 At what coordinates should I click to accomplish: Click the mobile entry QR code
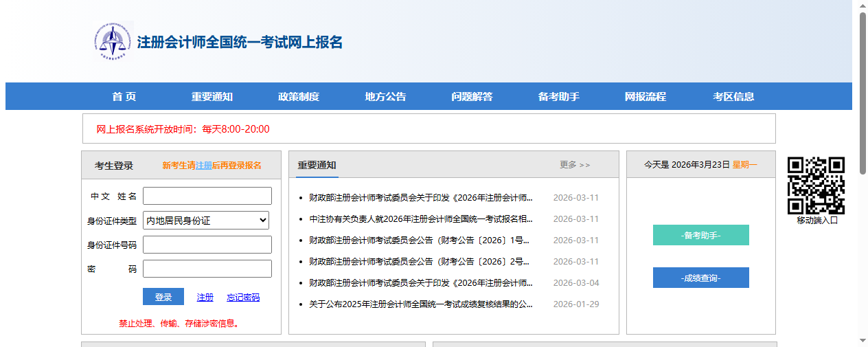(816, 185)
